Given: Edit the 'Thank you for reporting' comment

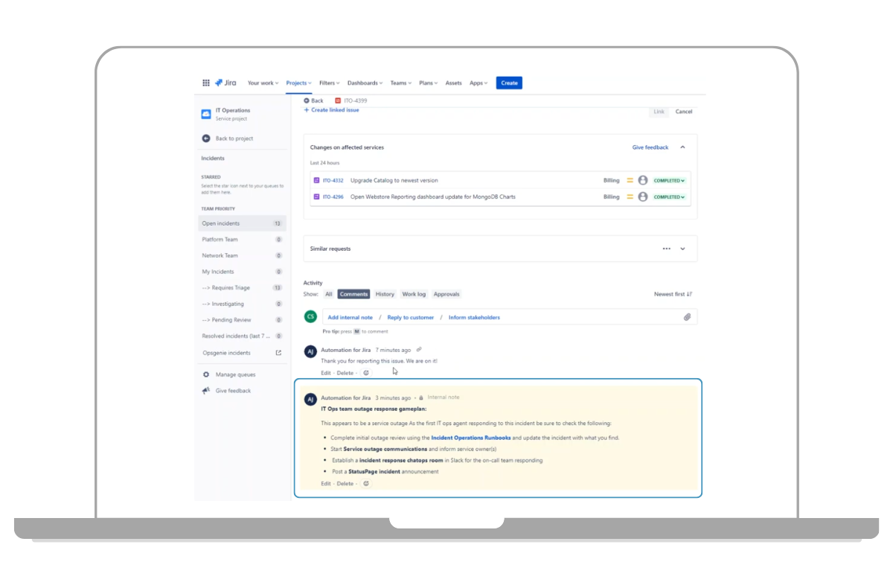Looking at the screenshot, I should click(x=326, y=373).
